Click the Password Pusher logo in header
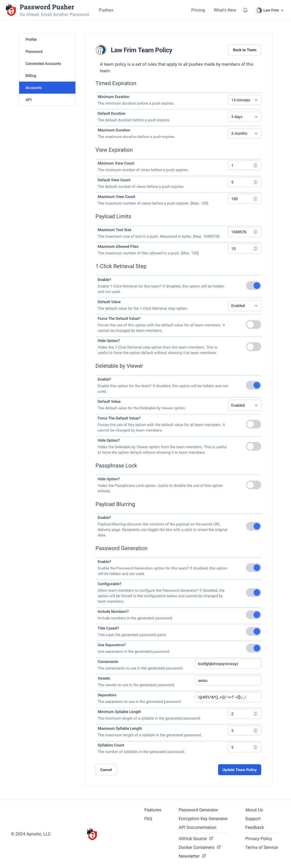The image size is (291, 868). pos(11,10)
